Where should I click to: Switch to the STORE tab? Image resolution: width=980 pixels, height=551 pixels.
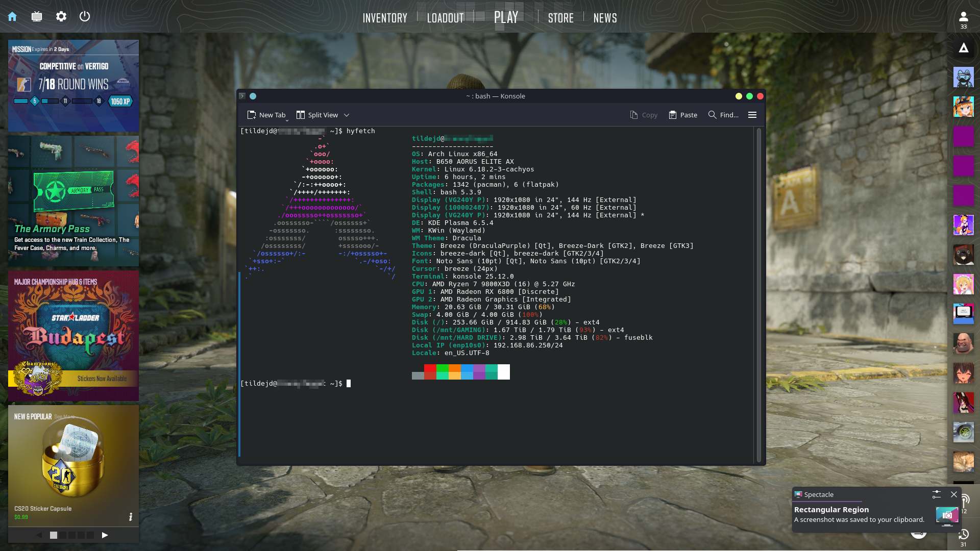pyautogui.click(x=560, y=18)
